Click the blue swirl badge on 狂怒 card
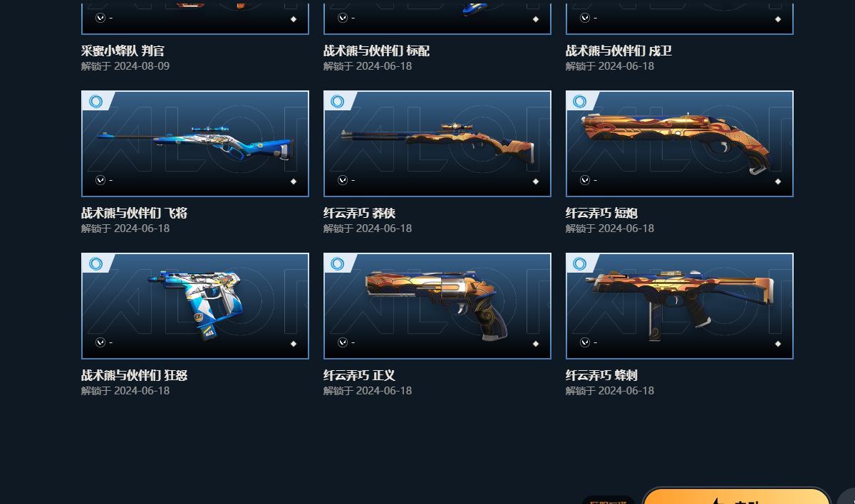This screenshot has height=504, width=855. coord(96,264)
